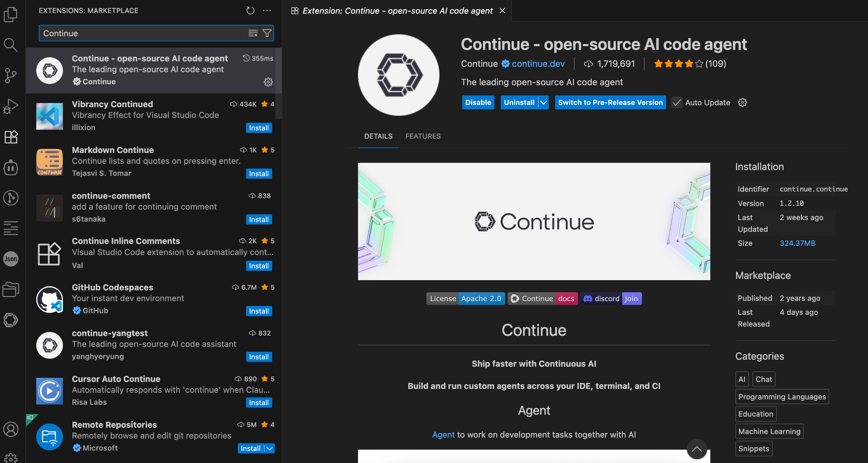Uncheck the Auto Update checkbox
Viewport: 868px width, 463px height.
[677, 102]
